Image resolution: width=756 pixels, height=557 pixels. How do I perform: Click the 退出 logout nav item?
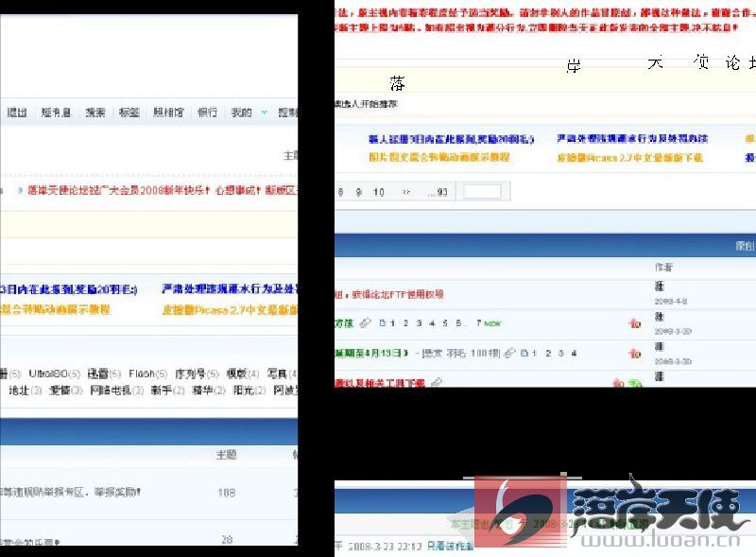click(17, 113)
